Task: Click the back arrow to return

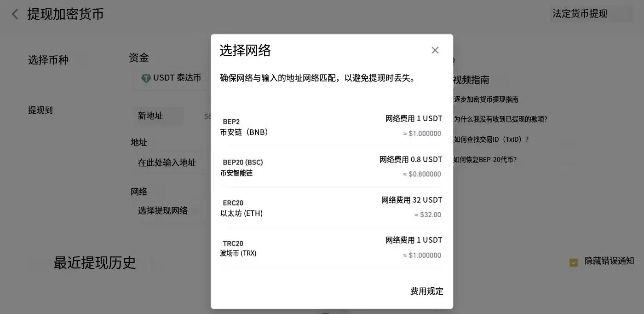Action: tap(15, 14)
